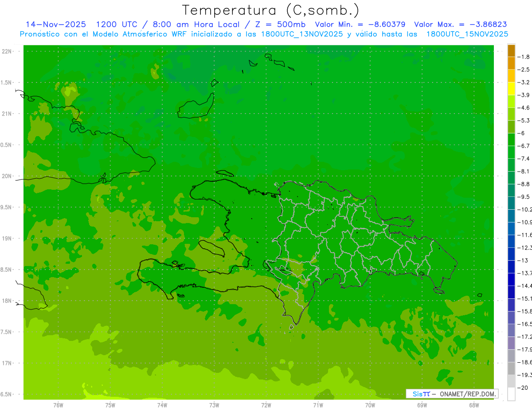This screenshot has height=411, width=532.
Task: Click the '22N' latitude label
Action: (7, 51)
